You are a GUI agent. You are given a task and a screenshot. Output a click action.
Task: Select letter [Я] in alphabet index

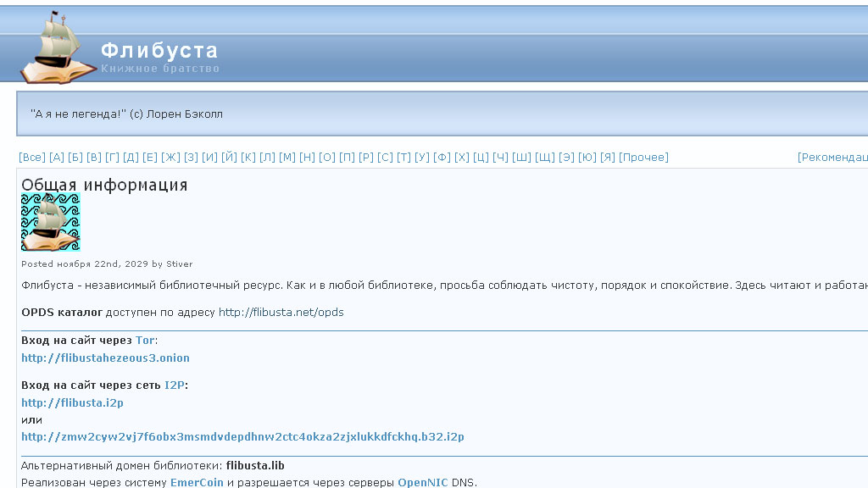coord(607,158)
